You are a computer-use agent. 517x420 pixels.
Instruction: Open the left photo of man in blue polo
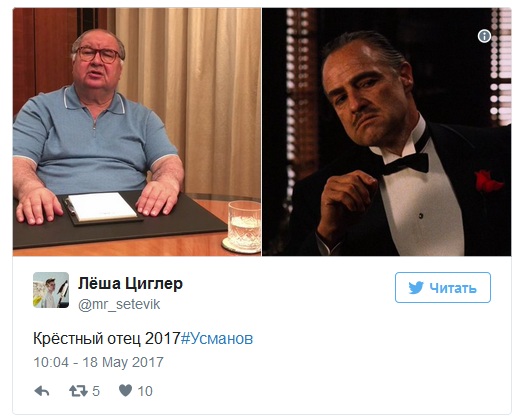tap(137, 132)
